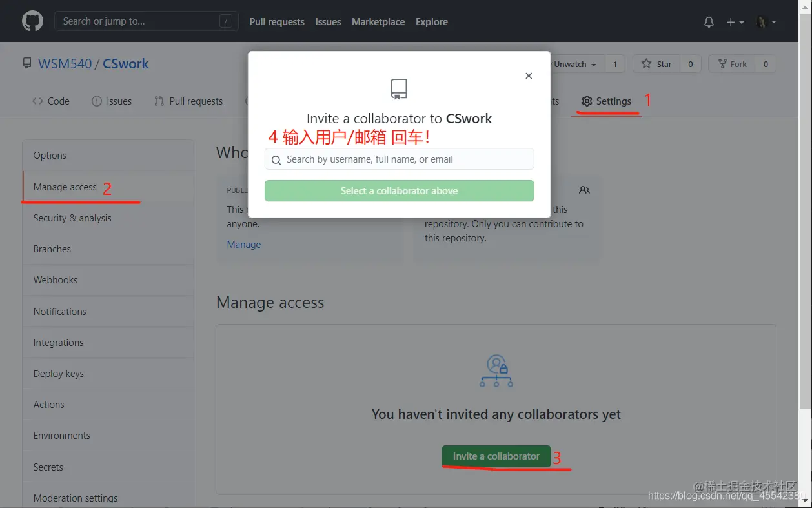Select Secrets in settings sidebar
The width and height of the screenshot is (812, 508).
pos(108,467)
